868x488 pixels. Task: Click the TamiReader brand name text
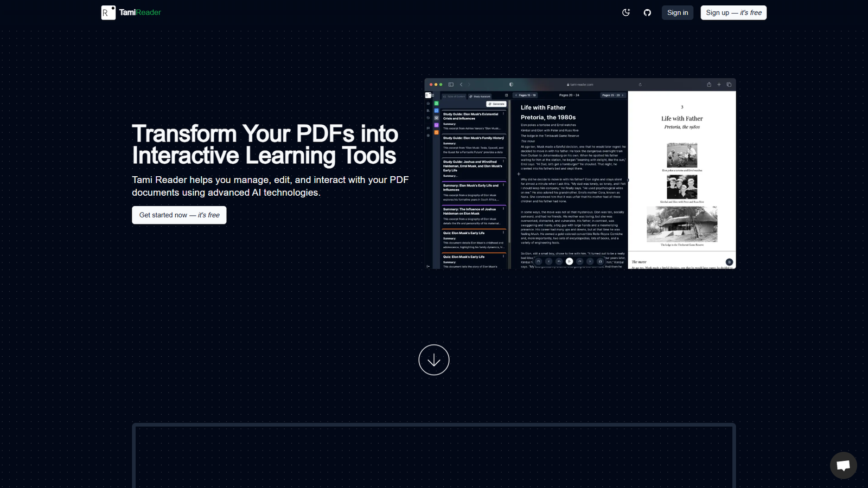click(x=140, y=12)
